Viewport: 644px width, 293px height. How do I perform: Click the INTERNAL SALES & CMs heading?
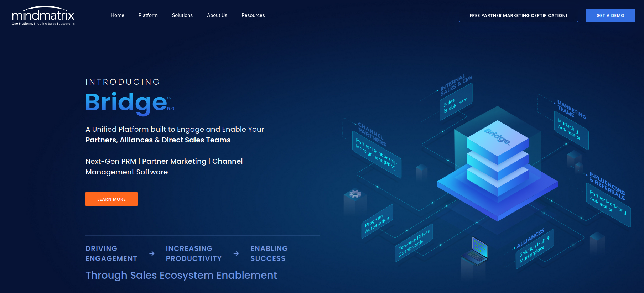click(456, 85)
